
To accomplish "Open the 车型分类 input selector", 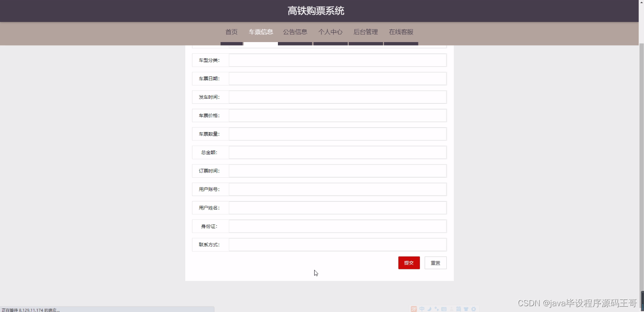I will (x=337, y=60).
